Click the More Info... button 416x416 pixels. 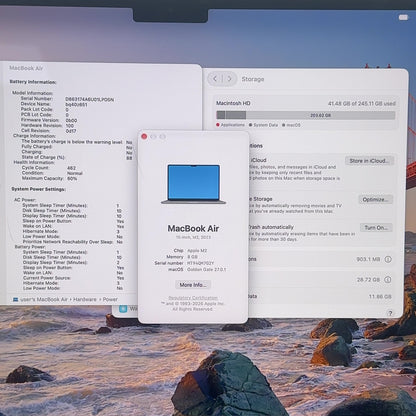click(193, 285)
